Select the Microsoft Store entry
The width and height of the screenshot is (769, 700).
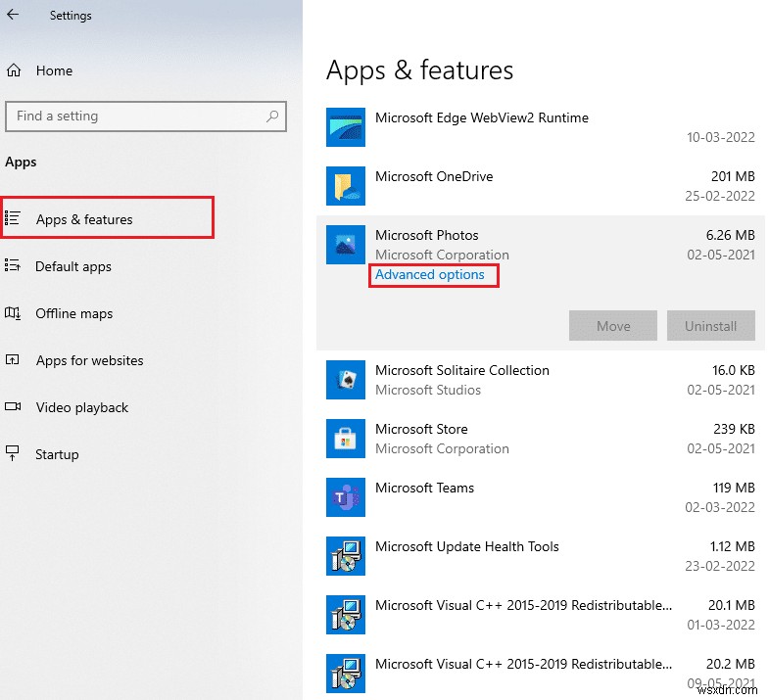pos(540,439)
